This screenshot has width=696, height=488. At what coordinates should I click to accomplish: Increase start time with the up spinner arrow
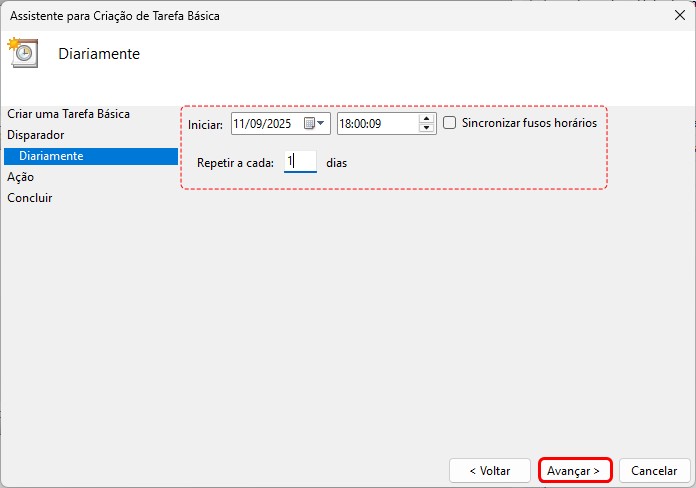point(427,118)
